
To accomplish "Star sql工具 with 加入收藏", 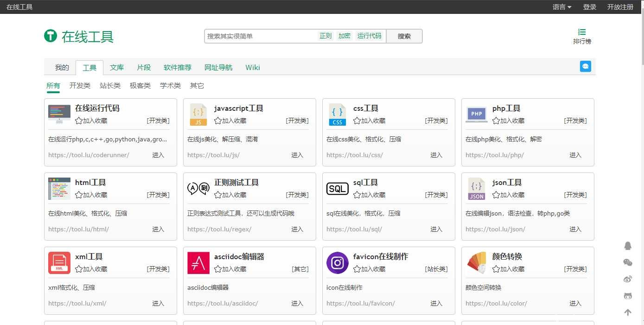I will tap(370, 195).
